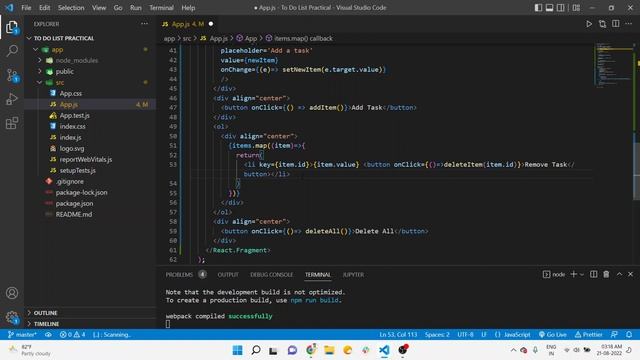
Task: Open Visual Studio Code from taskbar
Action: [x=384, y=350]
